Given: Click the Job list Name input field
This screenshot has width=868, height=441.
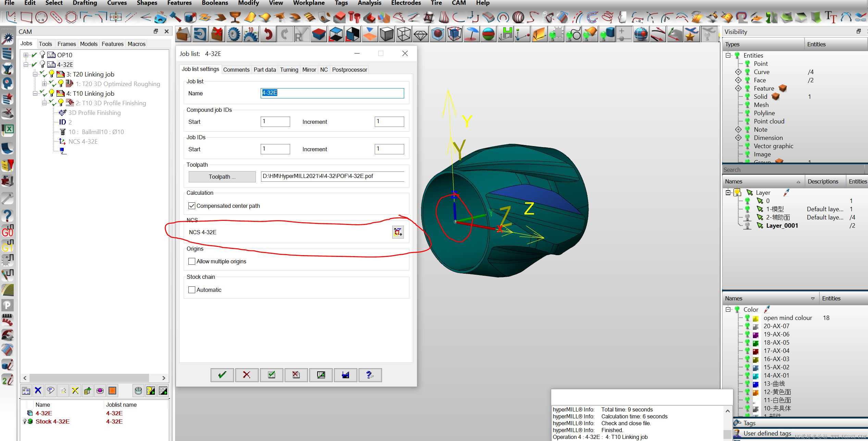Looking at the screenshot, I should tap(332, 93).
